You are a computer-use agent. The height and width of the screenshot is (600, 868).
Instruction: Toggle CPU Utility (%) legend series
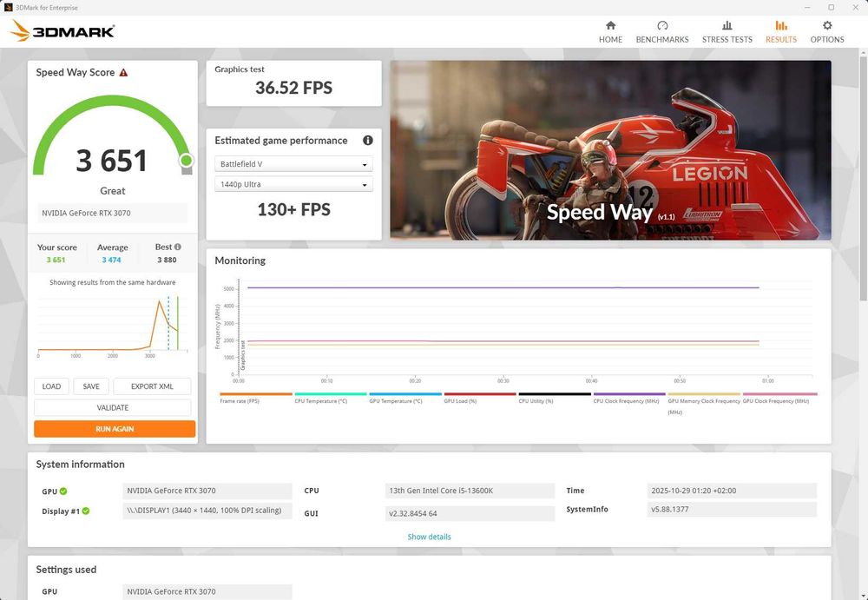554,399
